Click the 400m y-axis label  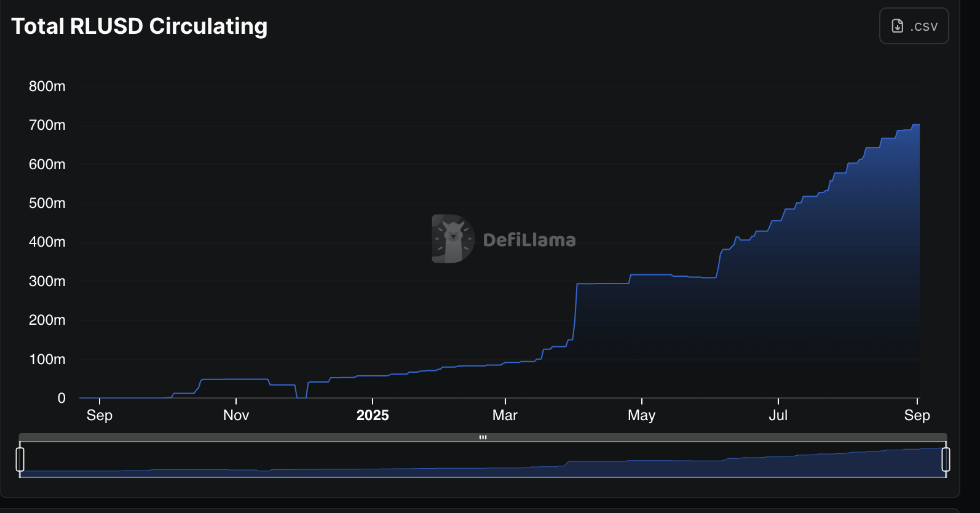(x=47, y=242)
